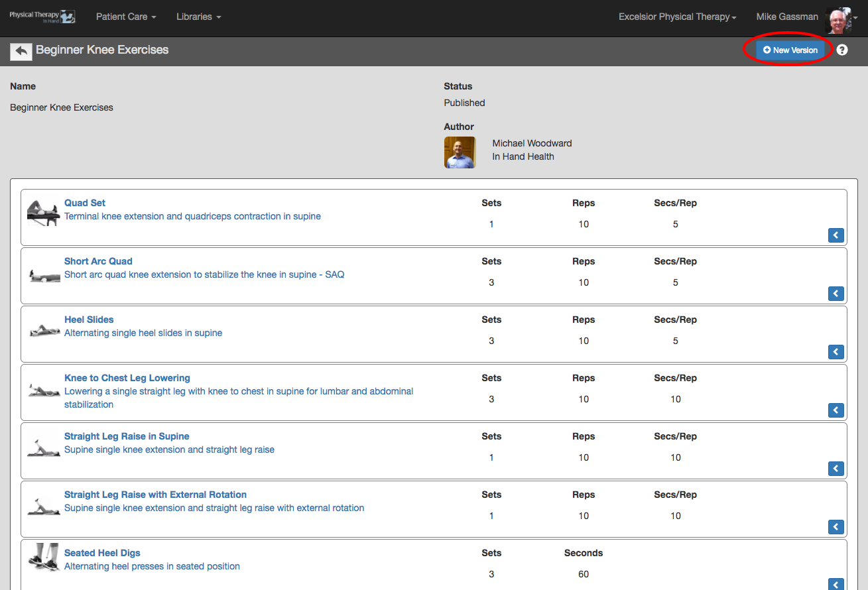
Task: Click Michael Woodward's author photo
Action: click(460, 152)
